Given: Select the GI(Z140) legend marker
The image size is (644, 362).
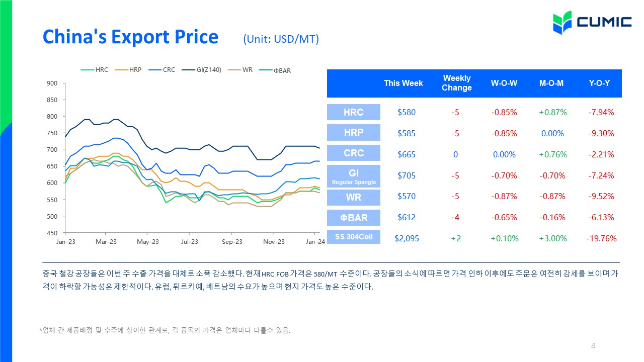Looking at the screenshot, I should (189, 70).
